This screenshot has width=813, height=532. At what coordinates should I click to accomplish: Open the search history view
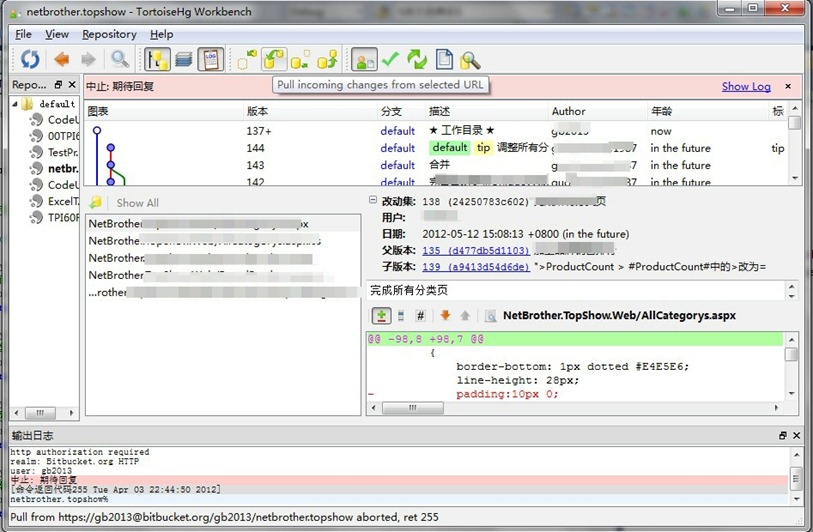click(470, 60)
